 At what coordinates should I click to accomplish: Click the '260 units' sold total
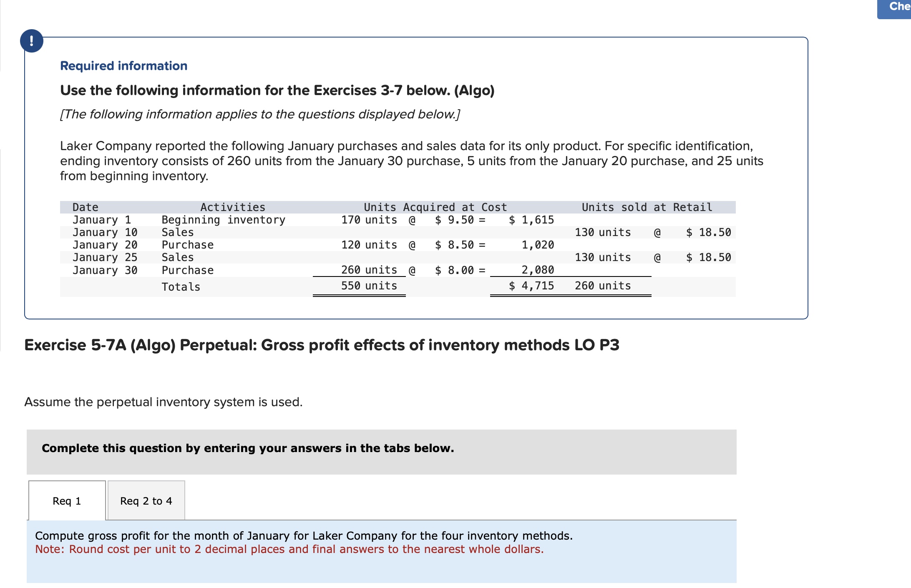[603, 286]
